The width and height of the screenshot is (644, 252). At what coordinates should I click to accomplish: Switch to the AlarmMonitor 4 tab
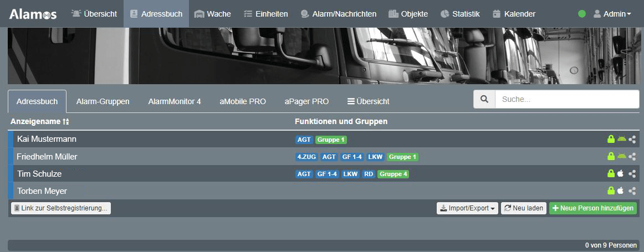tap(175, 101)
